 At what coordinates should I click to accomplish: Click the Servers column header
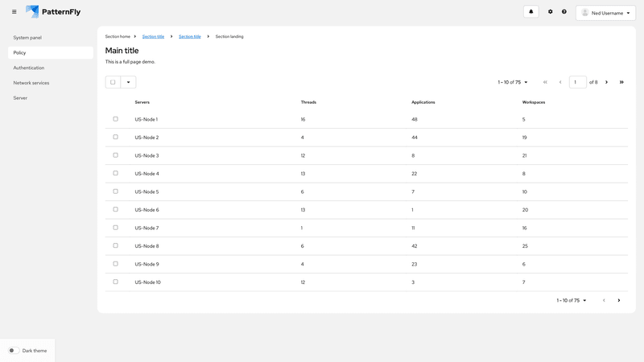click(142, 102)
